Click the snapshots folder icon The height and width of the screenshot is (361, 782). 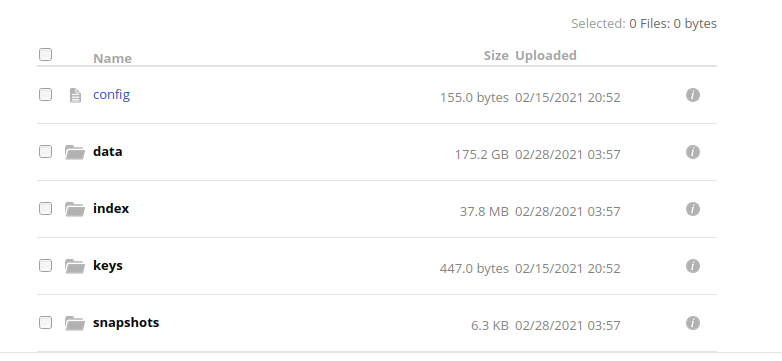coord(75,323)
